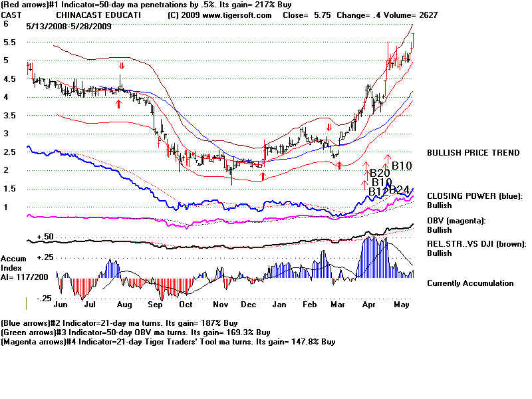Click the B20 buy signal label

tap(380, 172)
